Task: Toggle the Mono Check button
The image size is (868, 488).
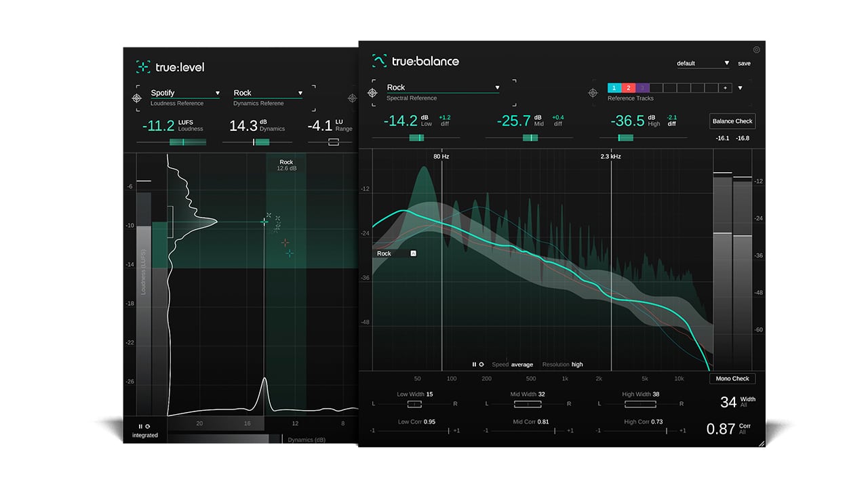Action: pyautogui.click(x=732, y=379)
